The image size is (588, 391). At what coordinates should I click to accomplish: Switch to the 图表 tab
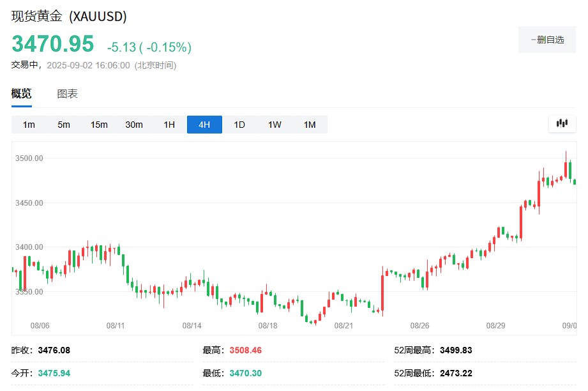click(x=67, y=94)
